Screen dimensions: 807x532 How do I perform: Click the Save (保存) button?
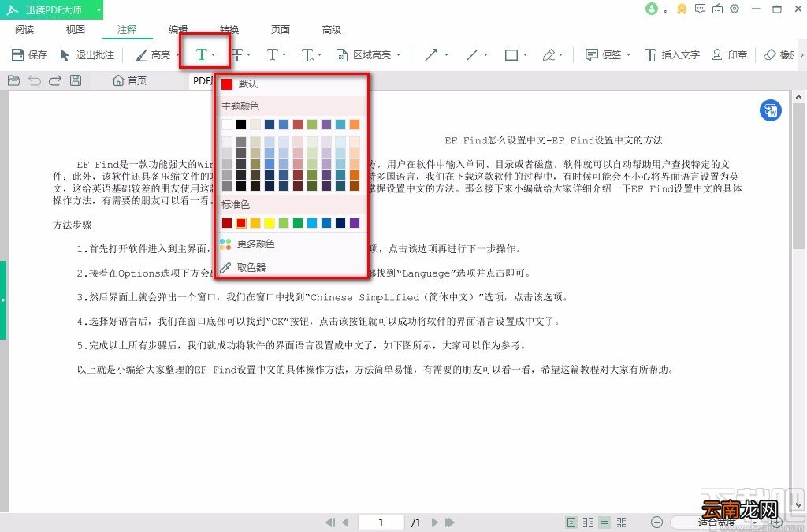29,54
